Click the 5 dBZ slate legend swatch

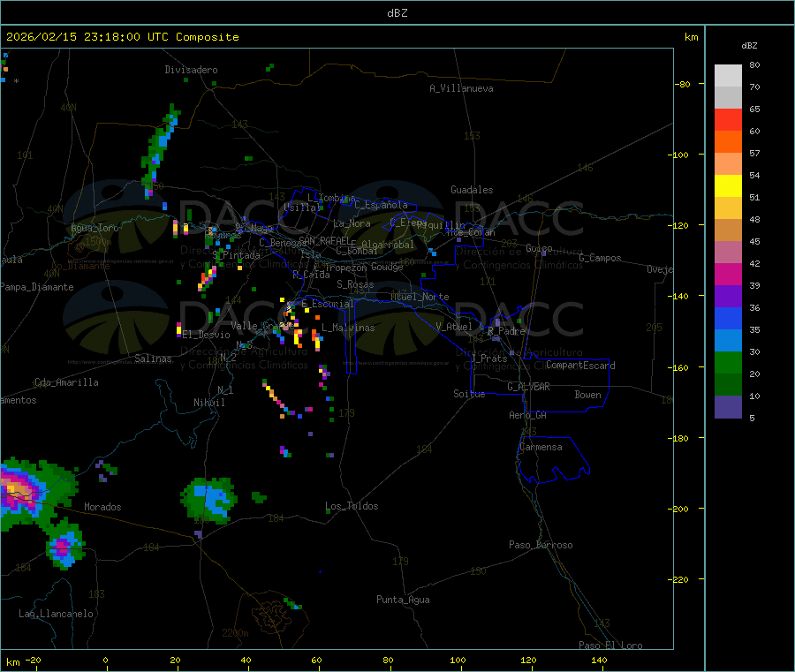click(x=728, y=407)
